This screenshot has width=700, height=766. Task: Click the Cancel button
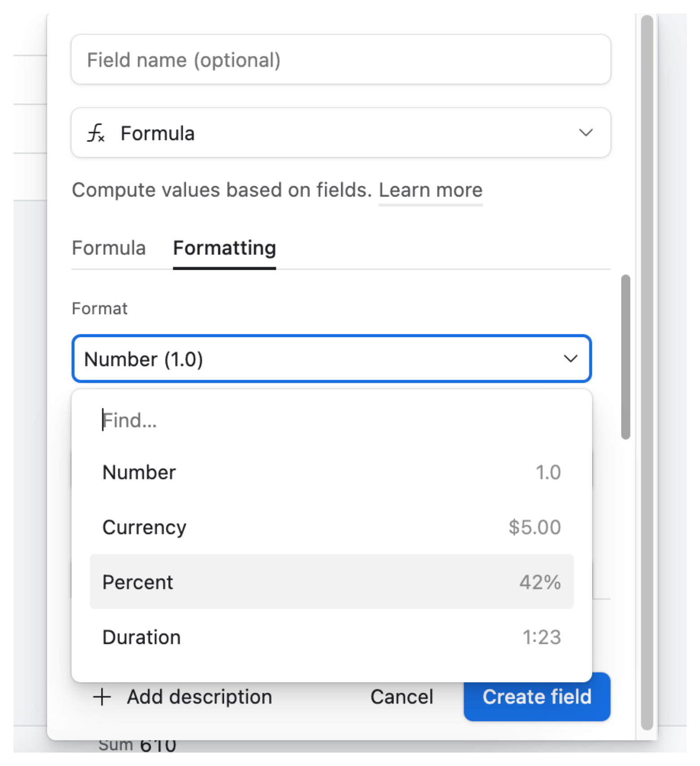[x=401, y=697]
